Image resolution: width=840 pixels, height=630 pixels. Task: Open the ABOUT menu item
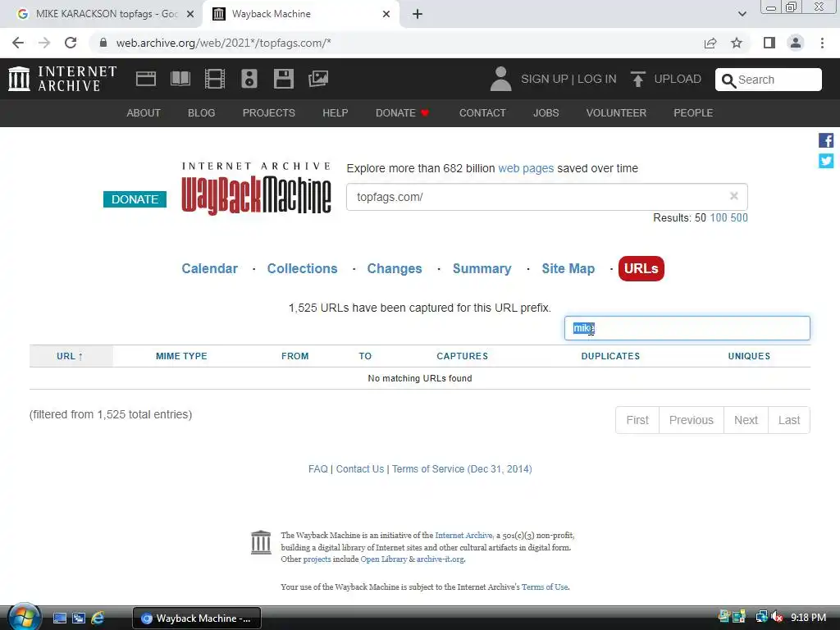(x=143, y=113)
